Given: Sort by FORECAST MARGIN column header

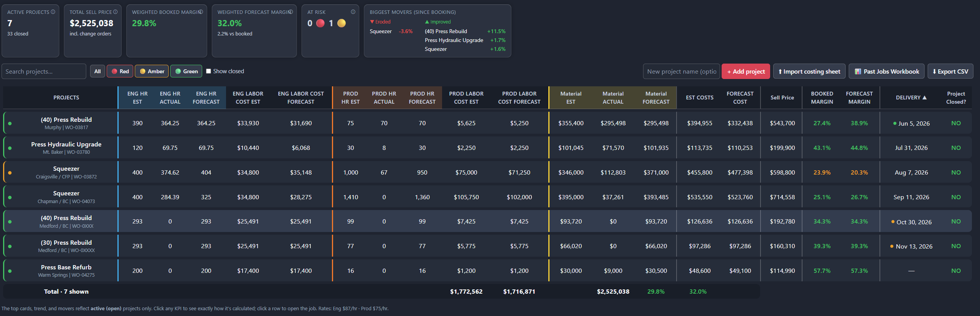Looking at the screenshot, I should click(859, 97).
